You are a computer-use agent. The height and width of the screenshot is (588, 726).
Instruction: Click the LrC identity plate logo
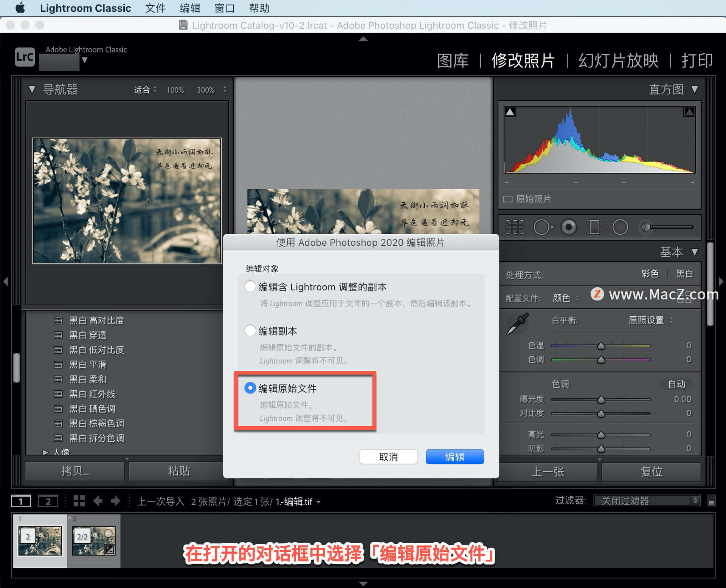25,57
